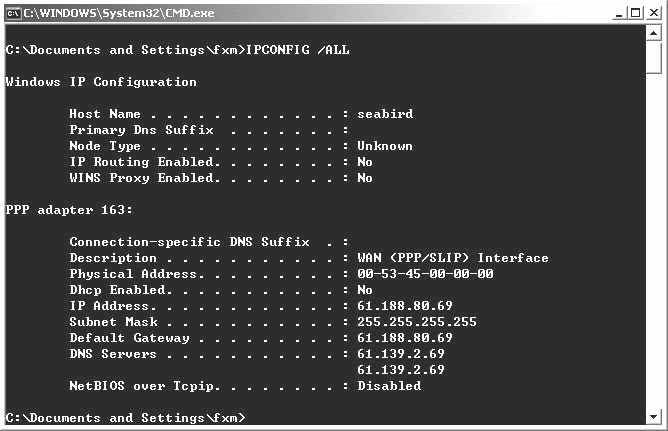The image size is (668, 431).
Task: Open the CMD system menu icon
Action: pyautogui.click(x=12, y=11)
